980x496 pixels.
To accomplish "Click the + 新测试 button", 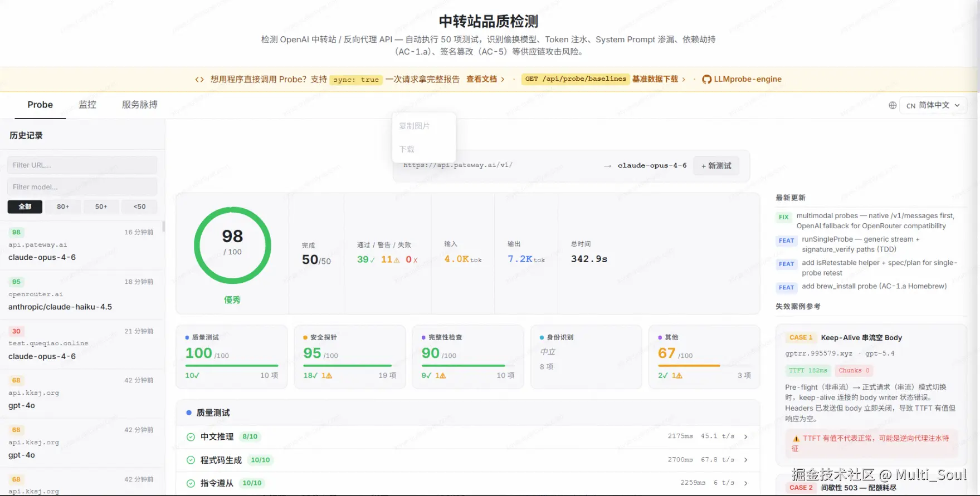I will pyautogui.click(x=716, y=166).
